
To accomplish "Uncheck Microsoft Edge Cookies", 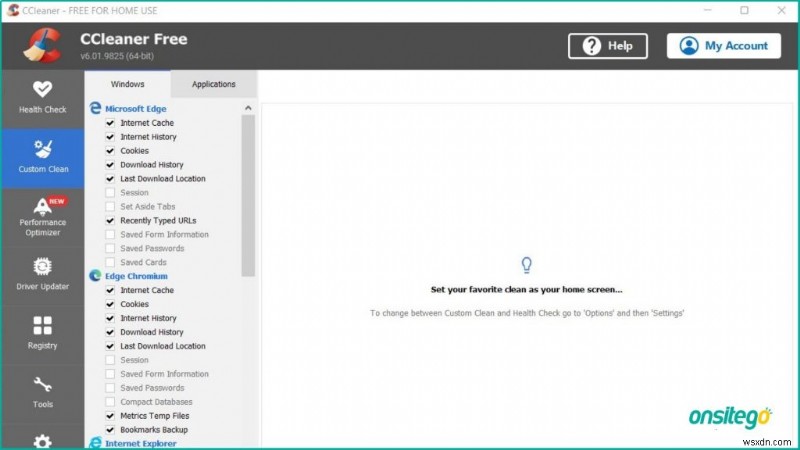I will pyautogui.click(x=110, y=151).
